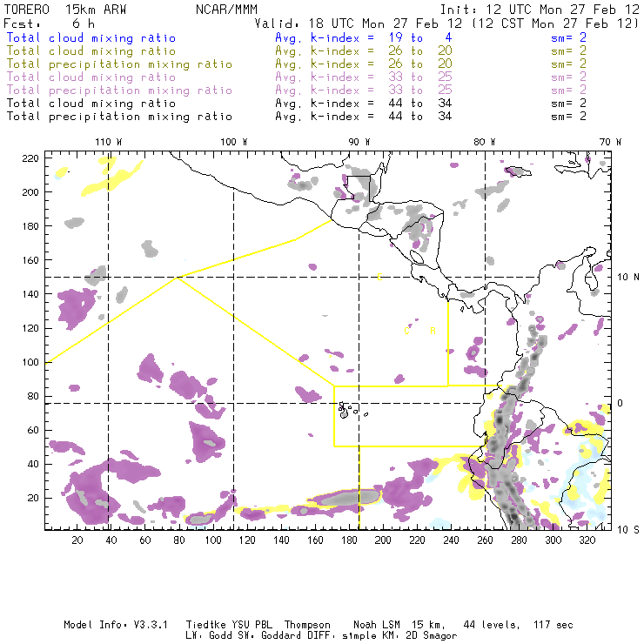The width and height of the screenshot is (644, 644).
Task: Click the 'NCAR/MMM' header label
Action: coord(226,10)
